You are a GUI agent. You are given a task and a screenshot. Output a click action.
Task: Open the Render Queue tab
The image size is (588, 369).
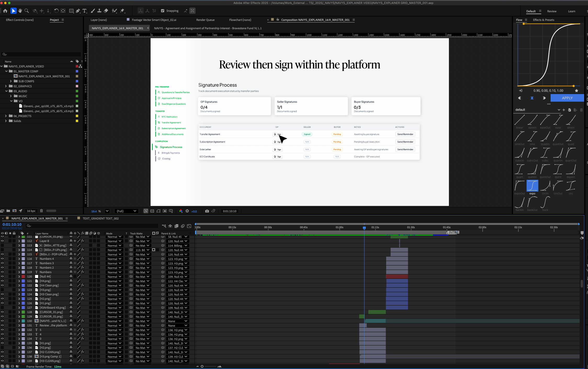tap(205, 20)
